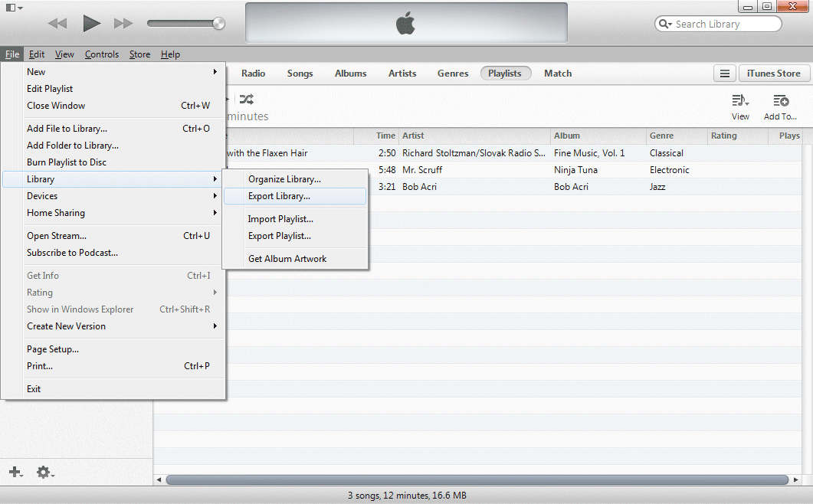813x504 pixels.
Task: Expand the Devices submenu
Action: coord(113,196)
